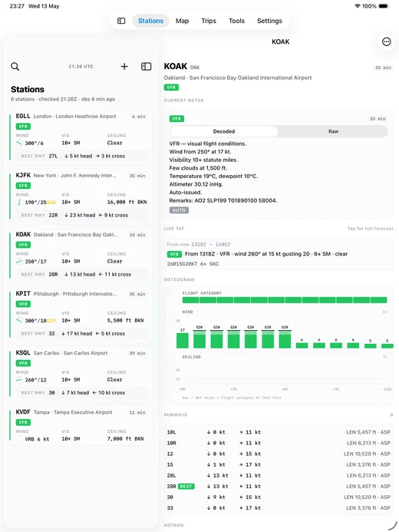Open the KOAK more options ellipsis button
Image resolution: width=399 pixels, height=532 pixels.
point(386,41)
